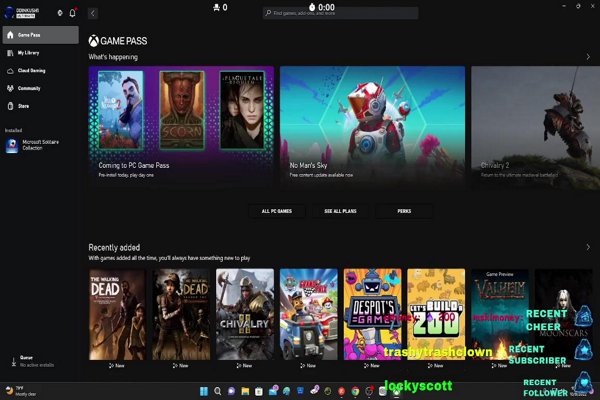Open The Walking Dead Season Two tile
This screenshot has height=400, width=600.
coord(181,314)
